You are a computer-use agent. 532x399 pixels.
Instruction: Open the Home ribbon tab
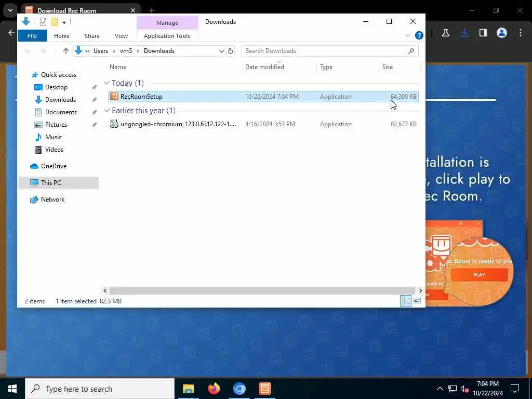tap(62, 36)
